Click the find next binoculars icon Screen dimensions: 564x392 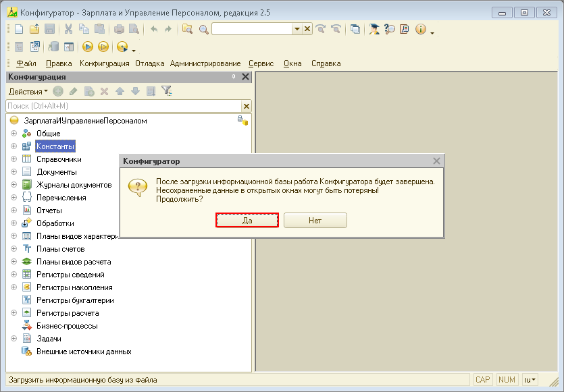[320, 29]
